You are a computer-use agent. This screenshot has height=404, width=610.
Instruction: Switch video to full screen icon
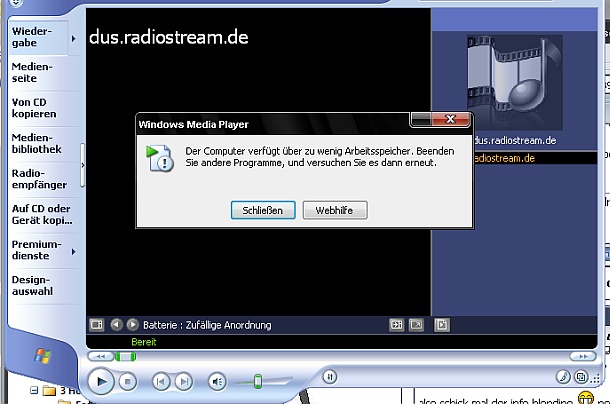tap(416, 325)
